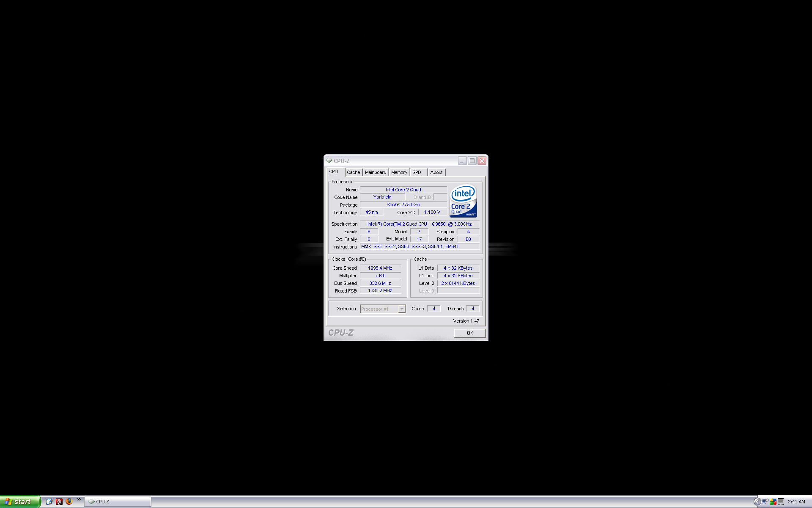Click the Revision value E0
The width and height of the screenshot is (812, 508).
click(x=468, y=240)
